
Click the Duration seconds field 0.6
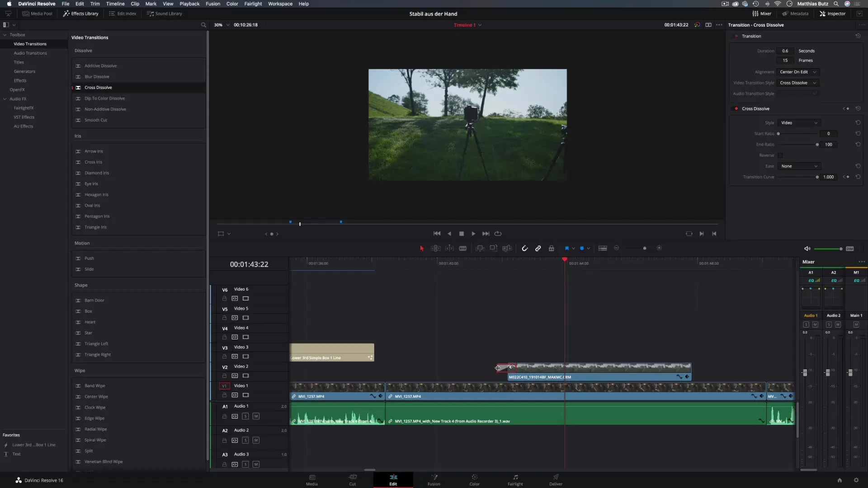tap(785, 51)
